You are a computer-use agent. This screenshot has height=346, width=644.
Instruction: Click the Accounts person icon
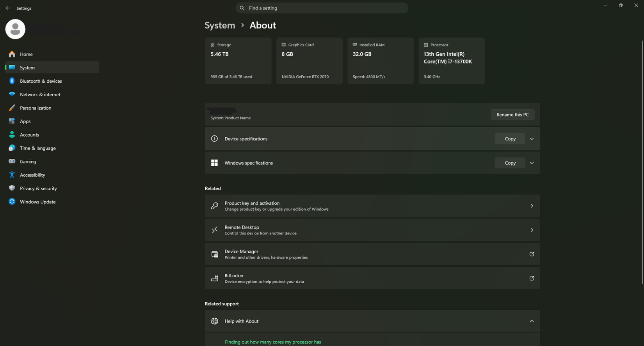12,135
